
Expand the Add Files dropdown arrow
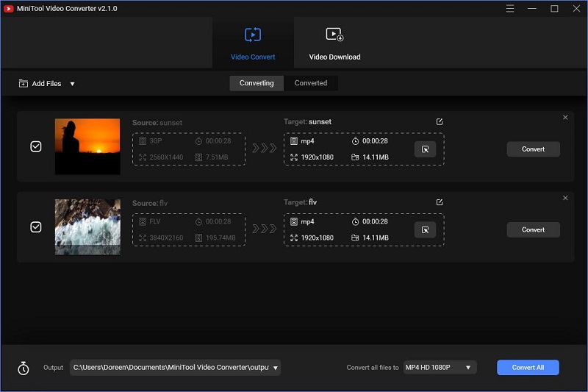click(72, 84)
